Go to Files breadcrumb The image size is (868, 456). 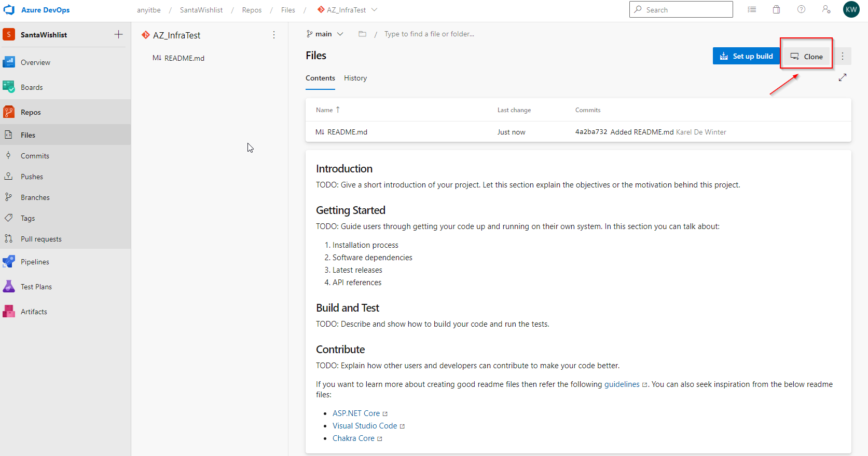tap(288, 10)
